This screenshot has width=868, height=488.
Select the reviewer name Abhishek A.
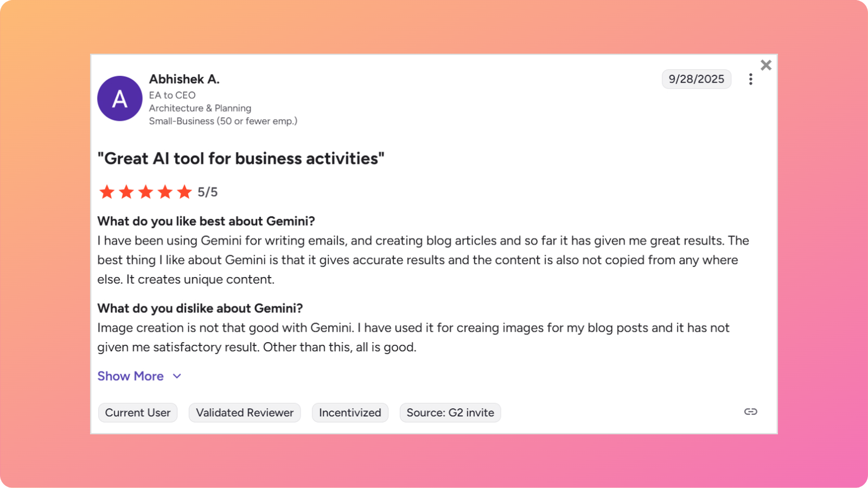tap(184, 79)
